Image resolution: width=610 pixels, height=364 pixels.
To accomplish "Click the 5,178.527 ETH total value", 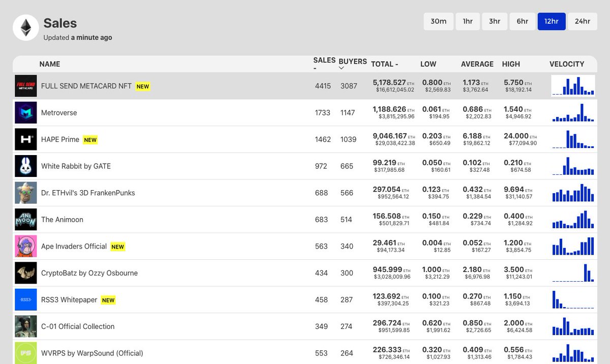I will pos(394,82).
